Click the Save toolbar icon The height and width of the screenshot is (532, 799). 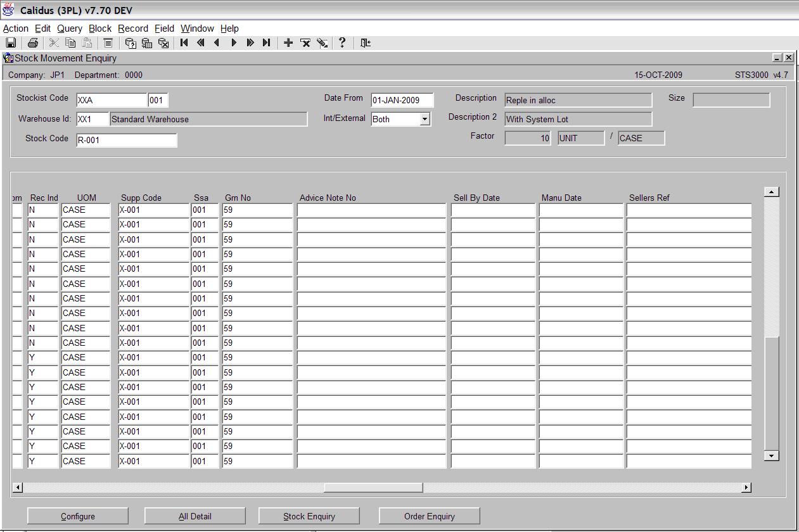[x=11, y=43]
